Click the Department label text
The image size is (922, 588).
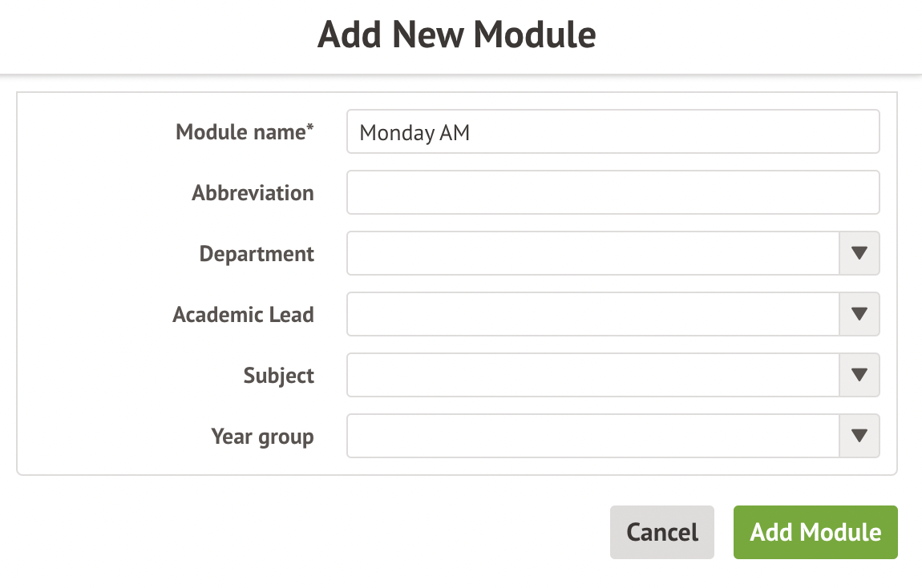click(x=257, y=254)
